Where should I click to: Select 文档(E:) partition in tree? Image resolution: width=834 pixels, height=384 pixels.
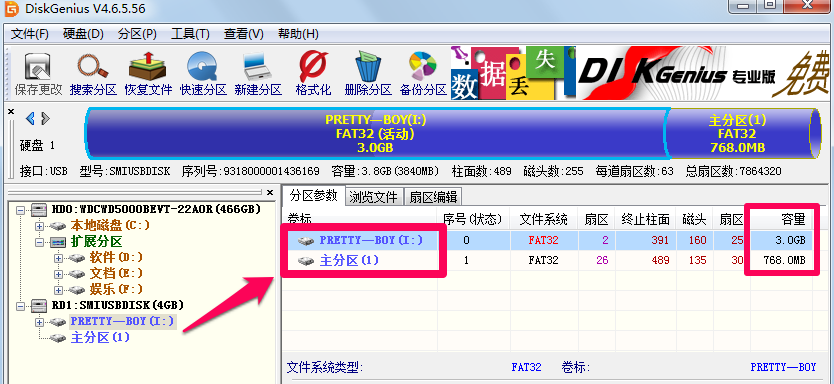click(116, 273)
